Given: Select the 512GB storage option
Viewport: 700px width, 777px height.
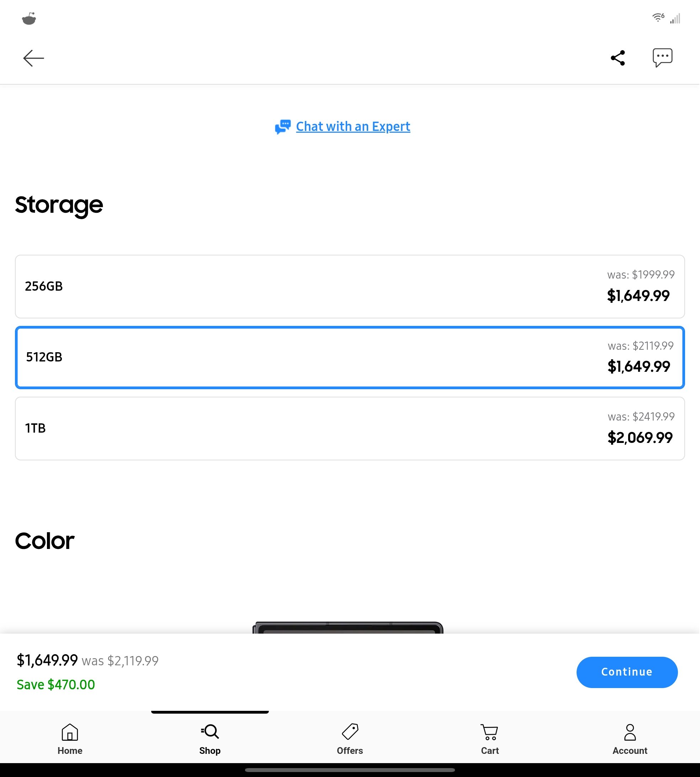Looking at the screenshot, I should tap(350, 357).
